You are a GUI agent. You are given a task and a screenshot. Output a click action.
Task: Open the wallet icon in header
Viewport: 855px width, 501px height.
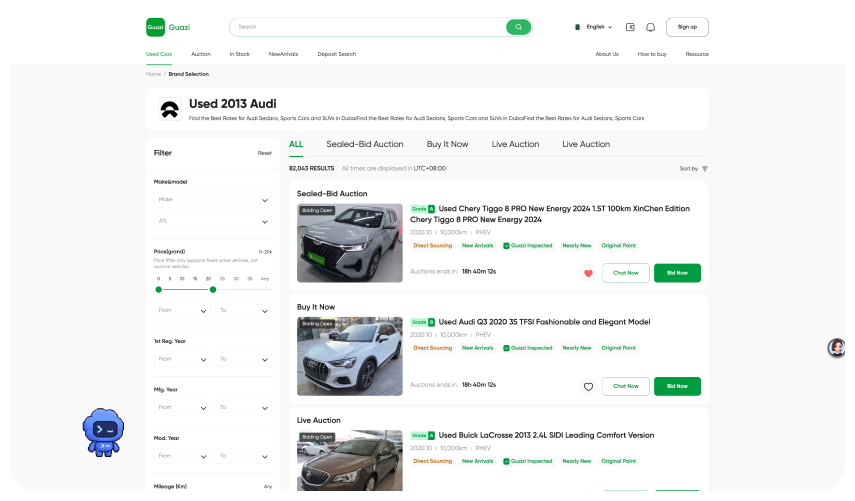630,27
